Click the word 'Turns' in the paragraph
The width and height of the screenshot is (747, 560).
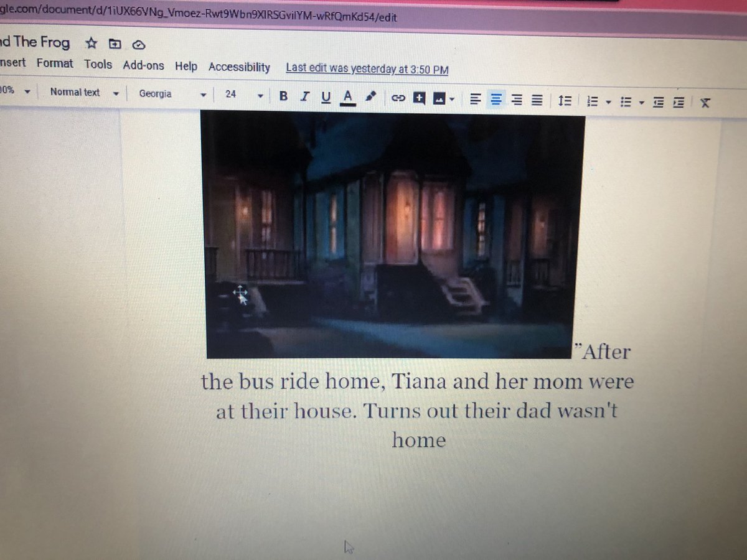tap(391, 411)
